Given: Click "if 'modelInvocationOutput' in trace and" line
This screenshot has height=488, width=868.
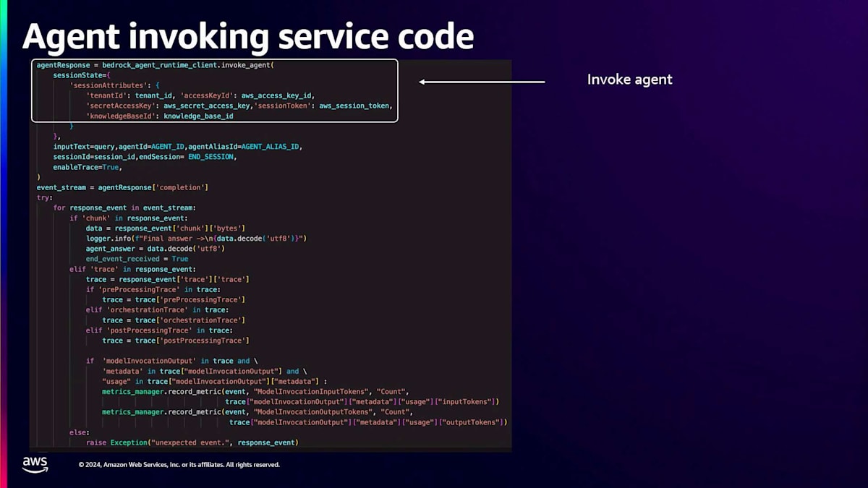Looking at the screenshot, I should click(x=172, y=360).
